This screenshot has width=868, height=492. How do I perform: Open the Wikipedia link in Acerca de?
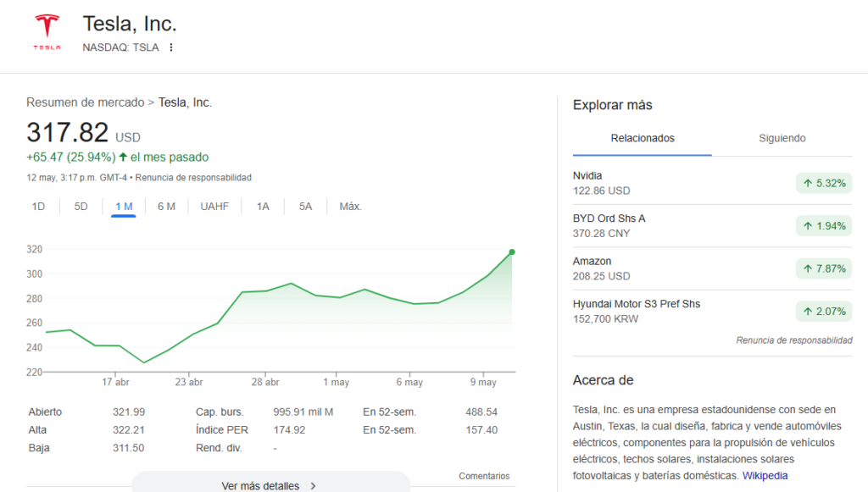(765, 475)
